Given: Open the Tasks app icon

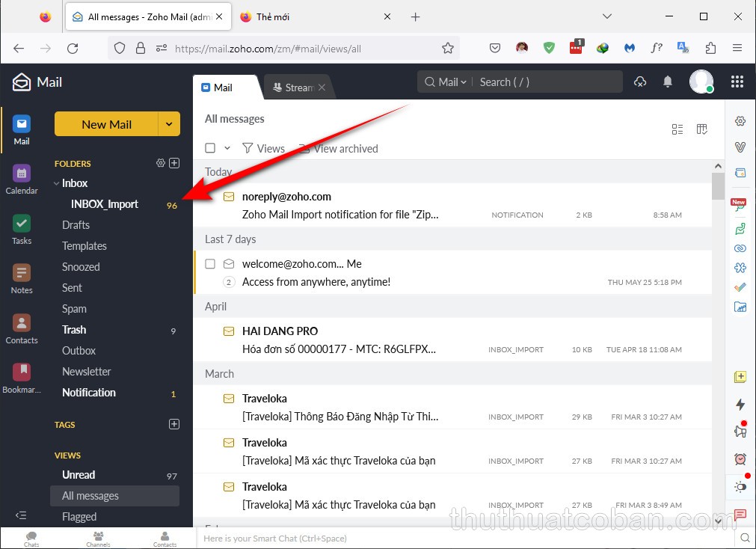Looking at the screenshot, I should coord(22,230).
